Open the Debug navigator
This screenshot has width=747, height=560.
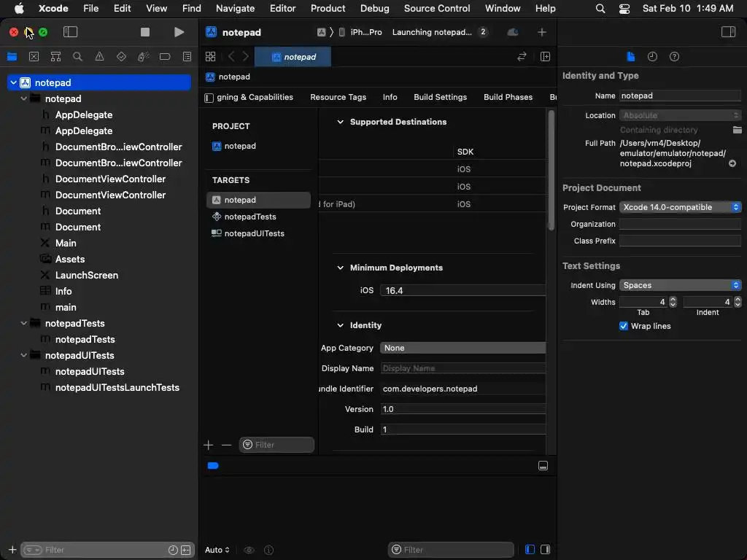(143, 57)
